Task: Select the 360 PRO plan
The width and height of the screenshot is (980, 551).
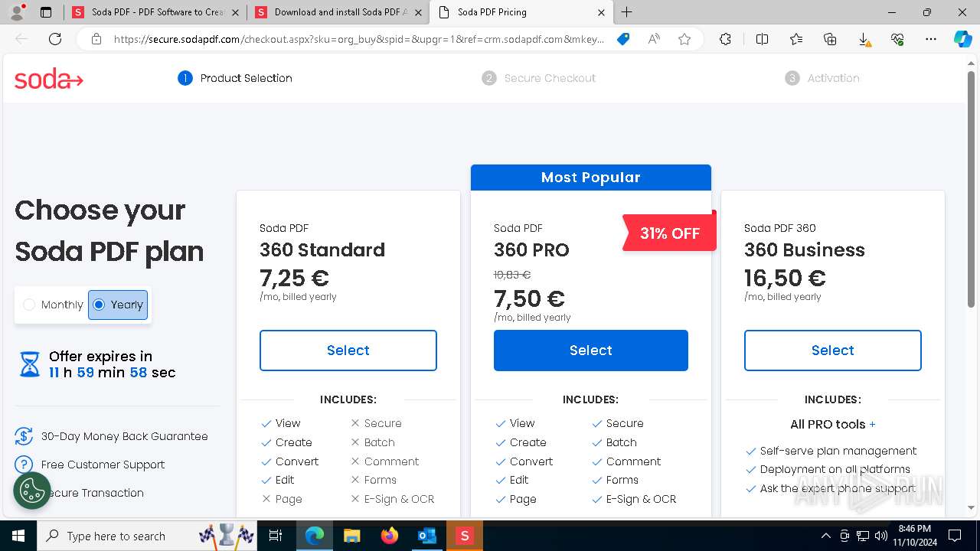Action: 591,350
